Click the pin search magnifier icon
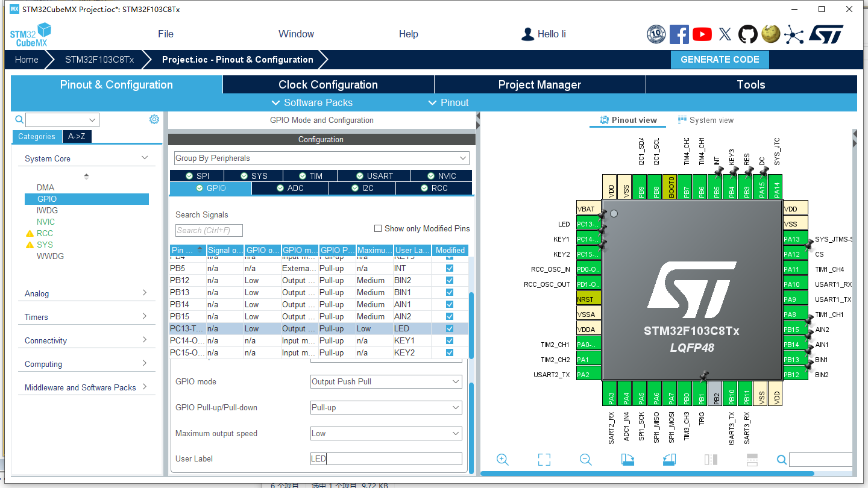The width and height of the screenshot is (868, 488). (782, 460)
